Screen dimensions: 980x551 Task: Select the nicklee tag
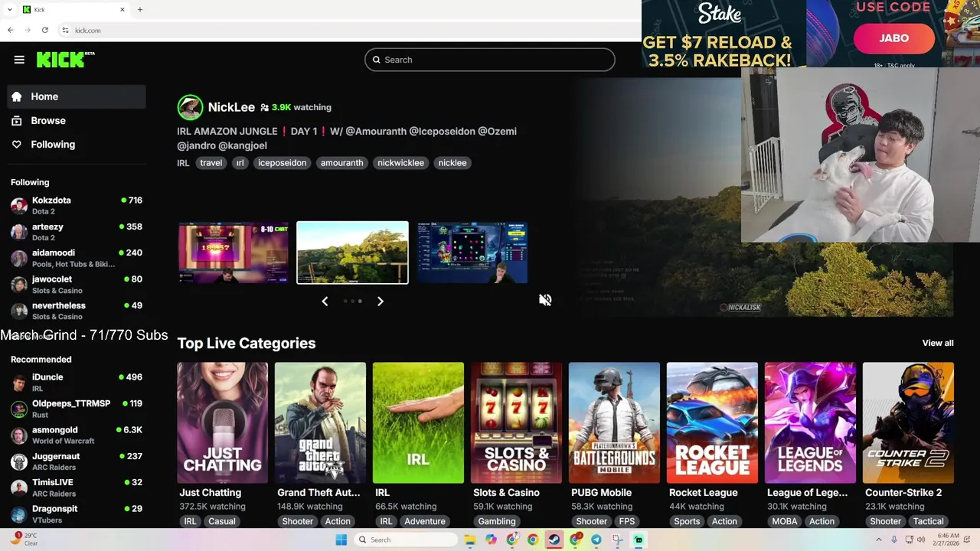pos(452,163)
